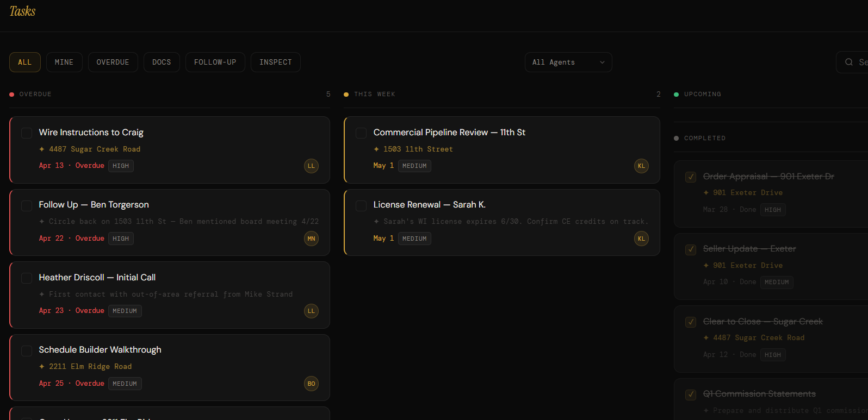Click Apr 25 · Overdue date text
The width and height of the screenshot is (868, 420).
click(x=71, y=384)
